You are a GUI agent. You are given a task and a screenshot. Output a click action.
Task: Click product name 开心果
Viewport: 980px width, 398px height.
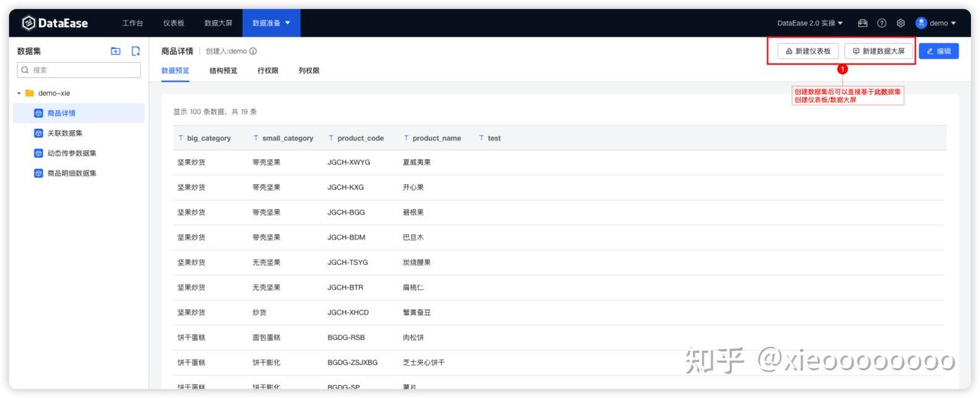[x=413, y=188]
